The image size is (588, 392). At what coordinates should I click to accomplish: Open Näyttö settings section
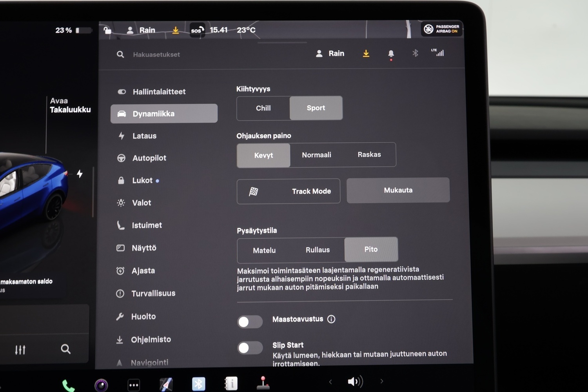[x=164, y=248]
